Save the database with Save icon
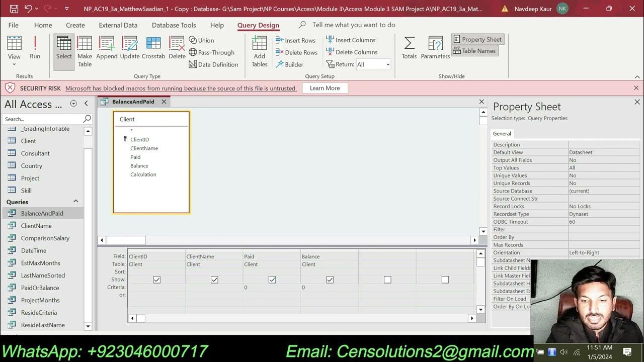The height and width of the screenshot is (362, 644). tap(14, 9)
